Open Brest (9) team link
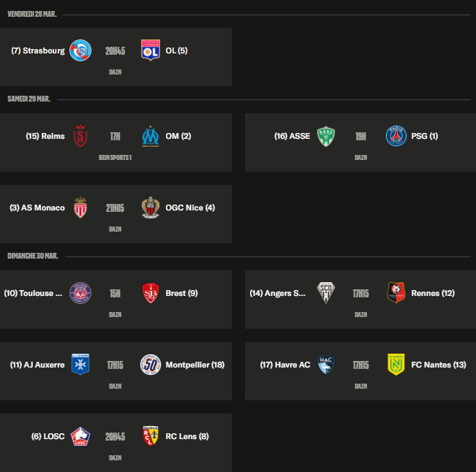Screen dimensions: 476x472 pyautogui.click(x=182, y=293)
